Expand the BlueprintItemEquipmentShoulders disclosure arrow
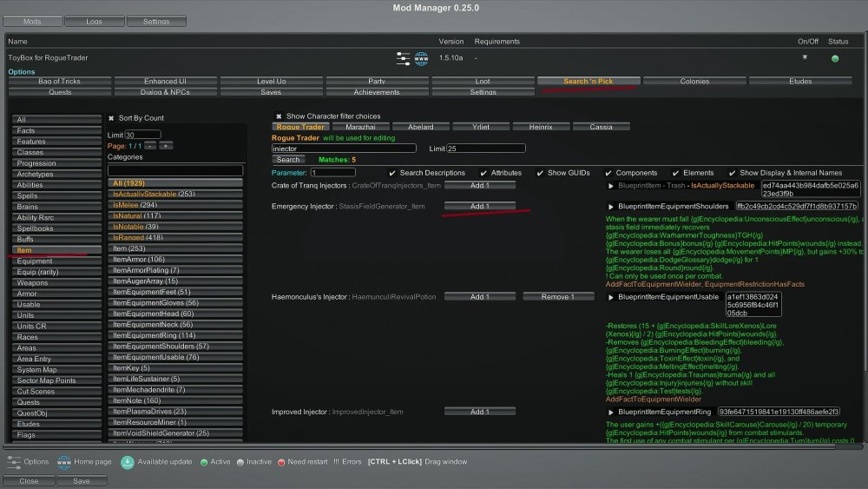The image size is (868, 489). (x=611, y=207)
